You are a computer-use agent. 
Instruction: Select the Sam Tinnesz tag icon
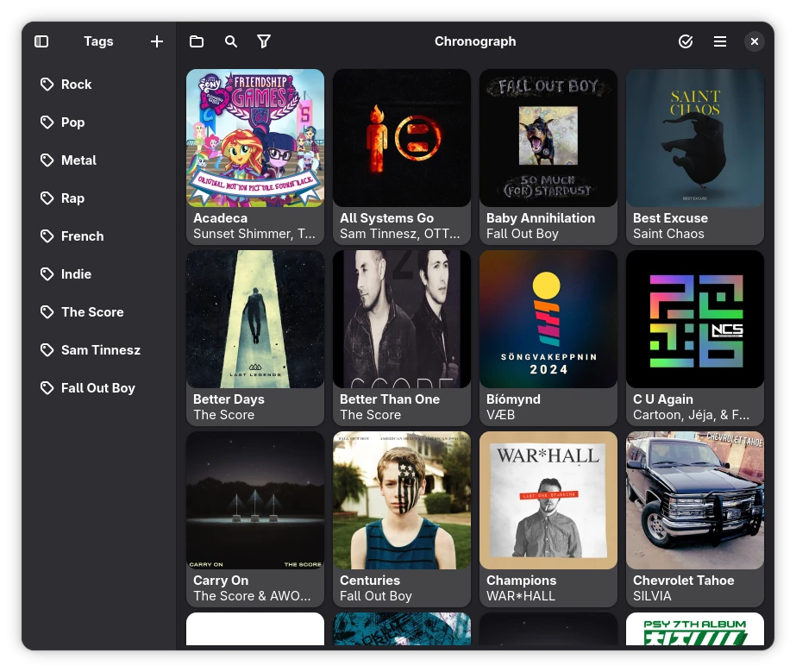(47, 350)
